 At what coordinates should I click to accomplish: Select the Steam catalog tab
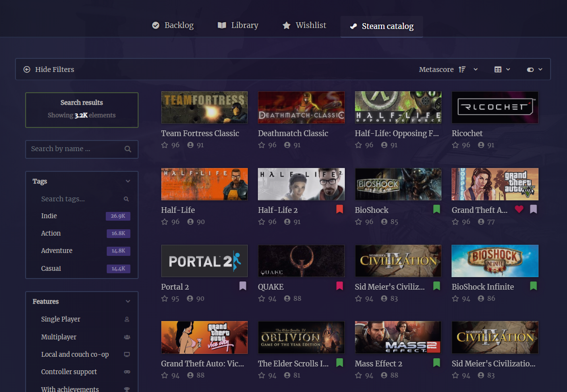[382, 27]
